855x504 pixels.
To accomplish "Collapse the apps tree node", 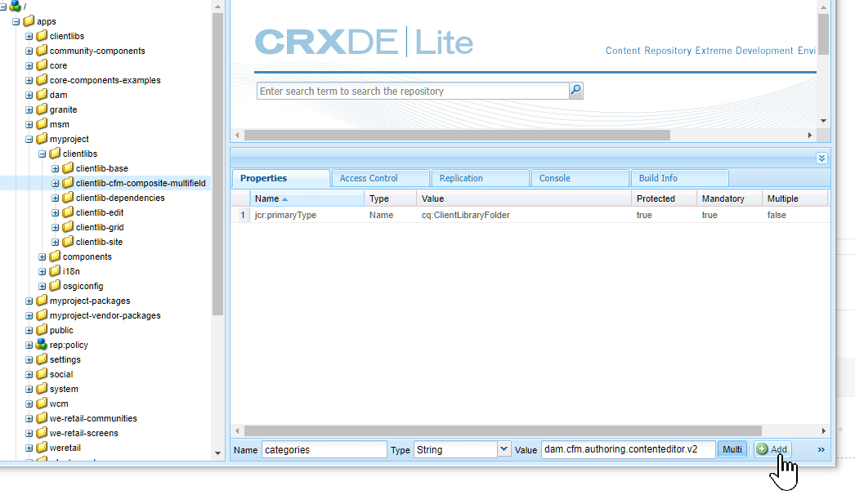I will (x=16, y=21).
